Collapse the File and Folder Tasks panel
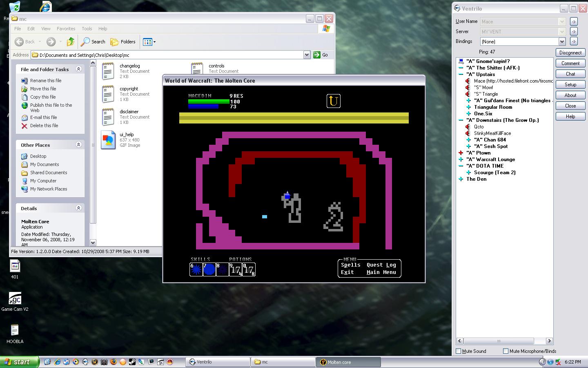This screenshot has height=368, width=588. (x=78, y=70)
